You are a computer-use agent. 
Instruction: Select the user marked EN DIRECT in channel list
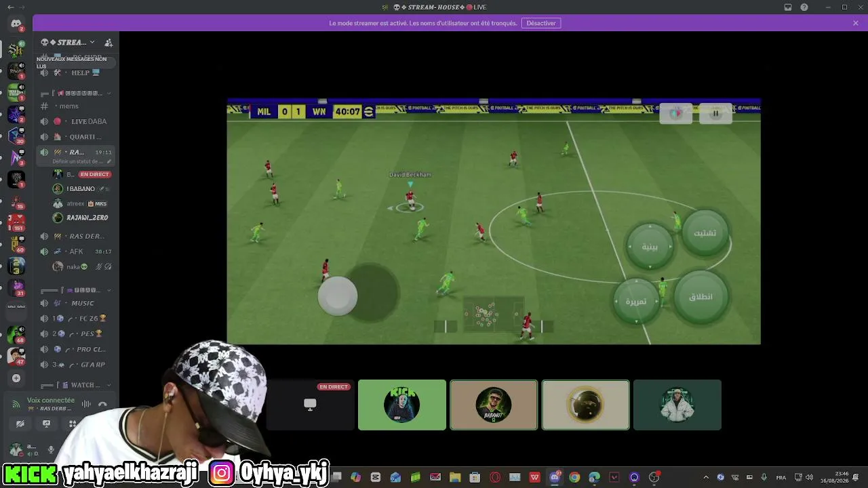point(81,174)
